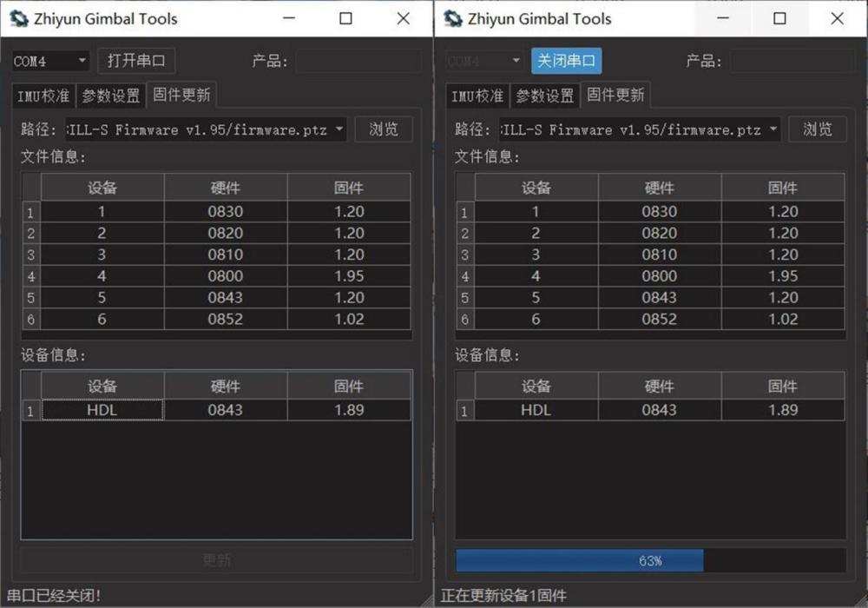
Task: Click firmware 1.02 cell in right window
Action: click(x=783, y=320)
